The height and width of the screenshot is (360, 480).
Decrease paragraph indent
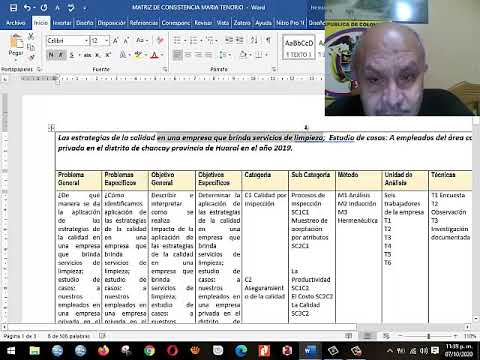[x=229, y=40]
